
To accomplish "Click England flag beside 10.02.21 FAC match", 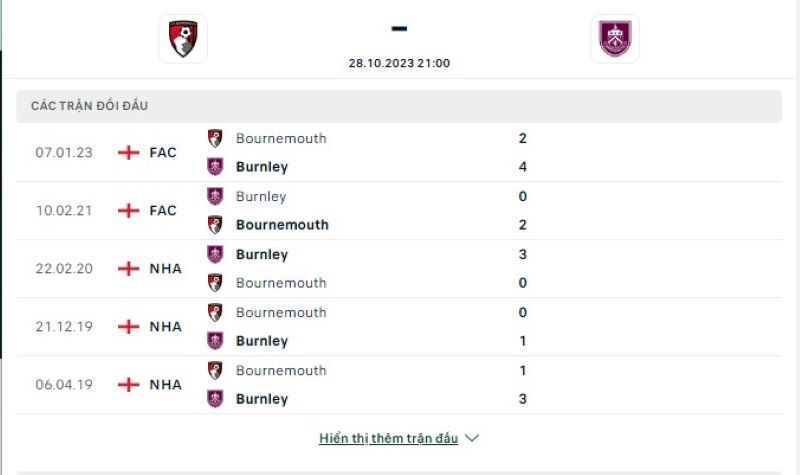I will click(129, 211).
